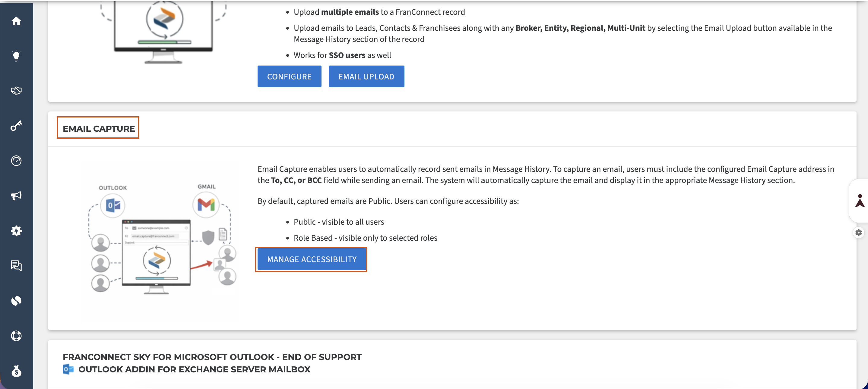Screen dimensions: 868x389
Task: Click the small gear icon on right edge
Action: 859,233
